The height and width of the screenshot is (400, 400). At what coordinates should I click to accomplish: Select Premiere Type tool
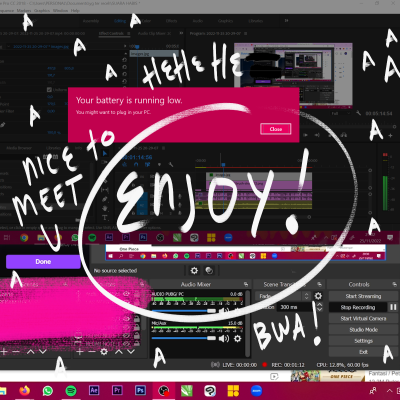click(105, 218)
